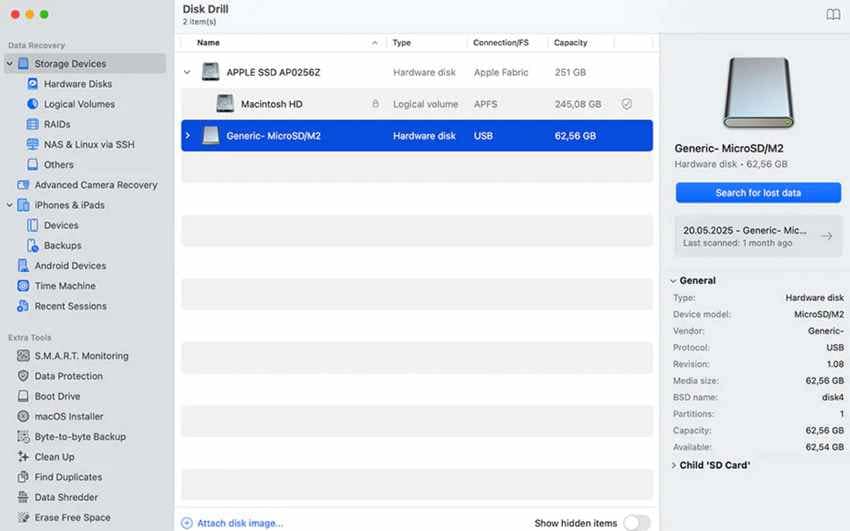Viewport: 850px width, 531px height.
Task: Click the plus icon beside Attach disk image
Action: [x=187, y=523]
